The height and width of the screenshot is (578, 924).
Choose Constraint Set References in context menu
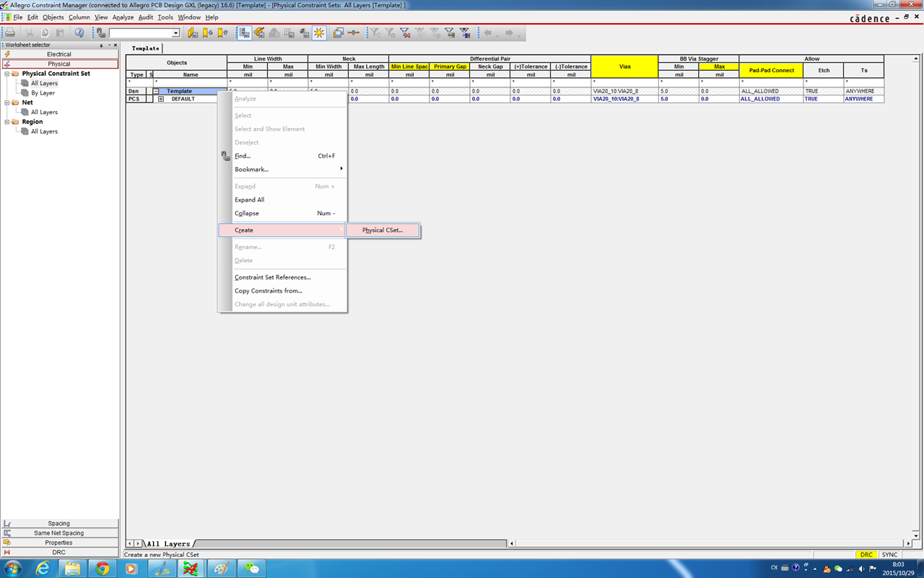click(x=282, y=277)
